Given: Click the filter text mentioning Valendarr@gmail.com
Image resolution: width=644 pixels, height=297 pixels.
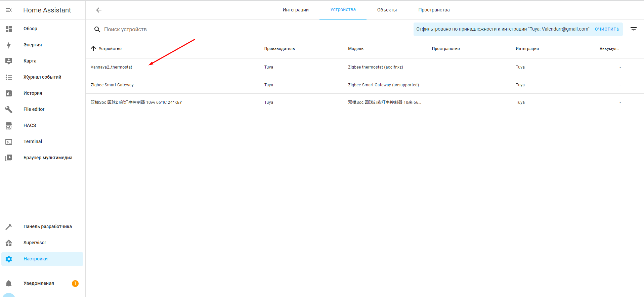Looking at the screenshot, I should 503,29.
